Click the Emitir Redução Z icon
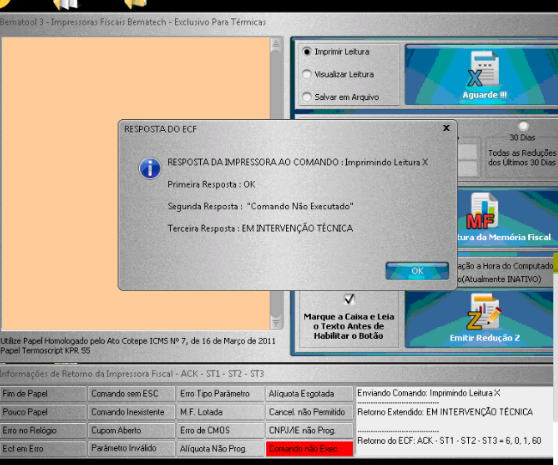Viewport: 558px width, 465px height. point(484,312)
